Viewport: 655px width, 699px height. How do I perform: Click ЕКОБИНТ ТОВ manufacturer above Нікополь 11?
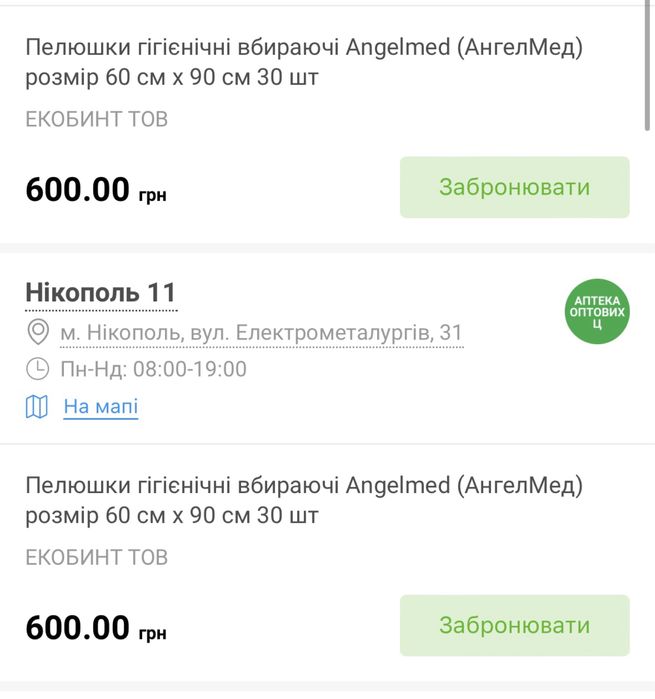[x=97, y=119]
